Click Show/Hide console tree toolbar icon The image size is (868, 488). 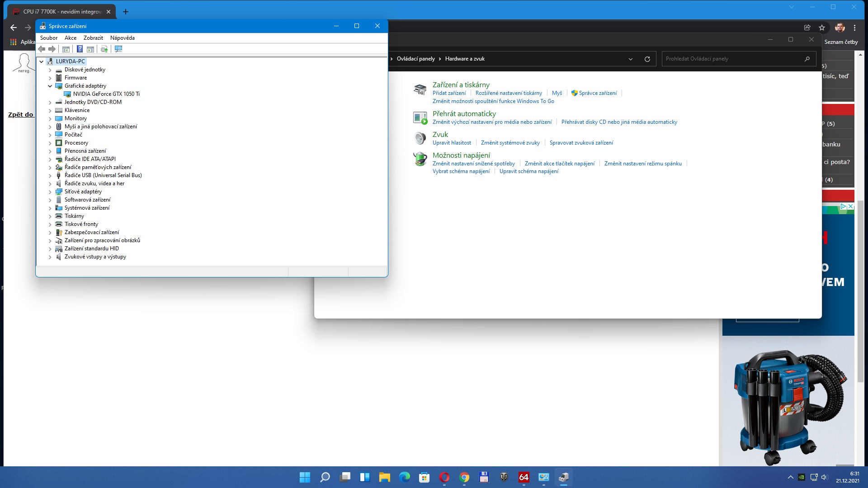[66, 49]
